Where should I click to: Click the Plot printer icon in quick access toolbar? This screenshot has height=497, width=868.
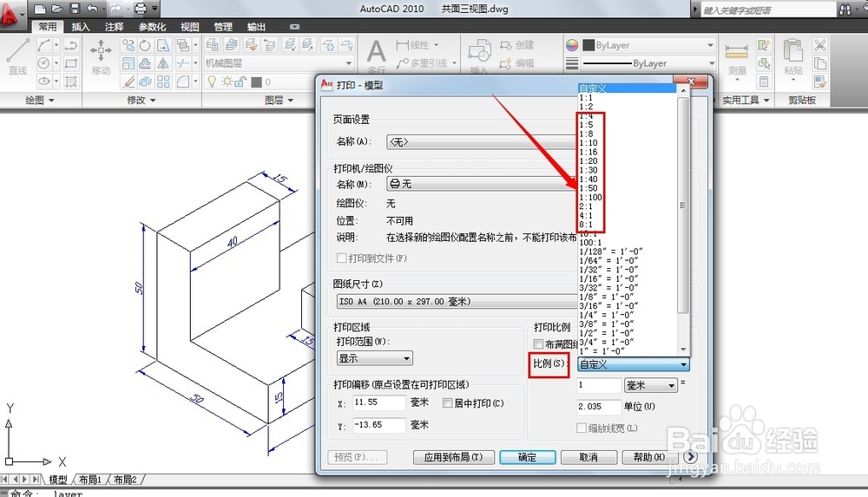coord(141,9)
